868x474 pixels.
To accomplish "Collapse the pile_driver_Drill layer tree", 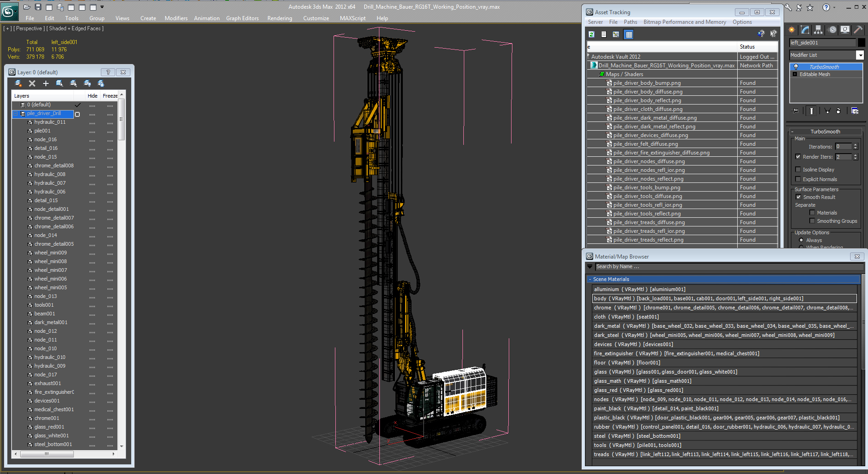I will tap(16, 114).
